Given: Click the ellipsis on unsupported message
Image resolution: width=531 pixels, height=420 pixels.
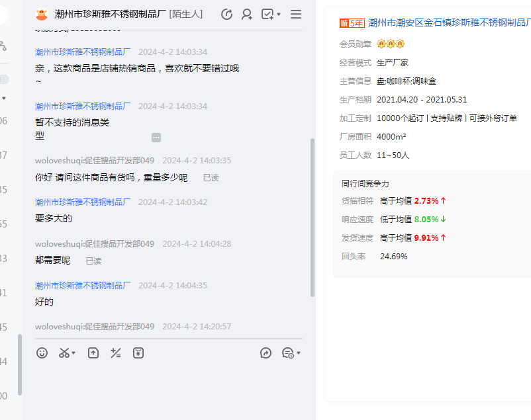Looking at the screenshot, I should click(156, 138).
